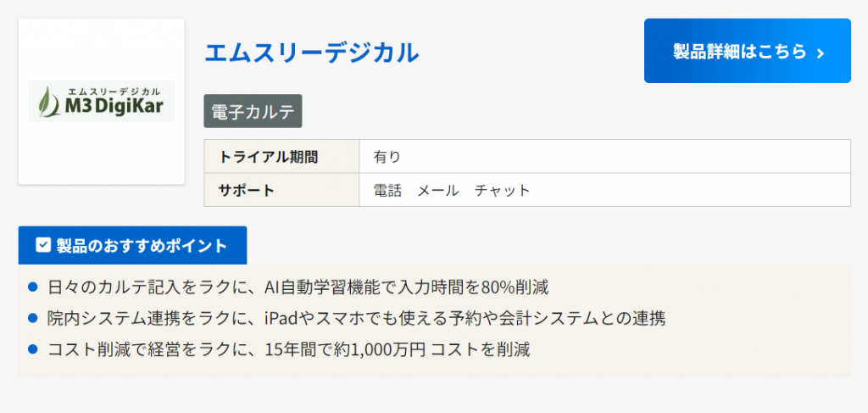Click the first blue bullet point dot
This screenshot has height=413, width=868.
tap(33, 287)
